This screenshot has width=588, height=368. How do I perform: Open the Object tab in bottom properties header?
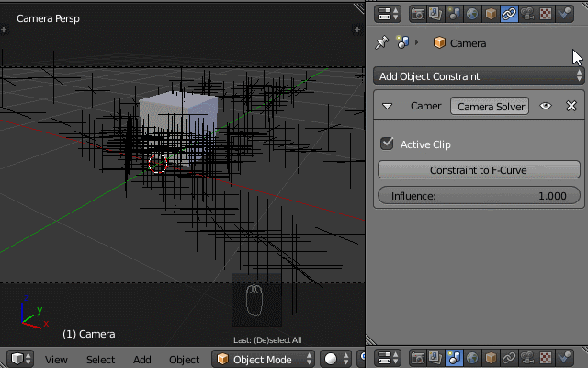click(491, 358)
